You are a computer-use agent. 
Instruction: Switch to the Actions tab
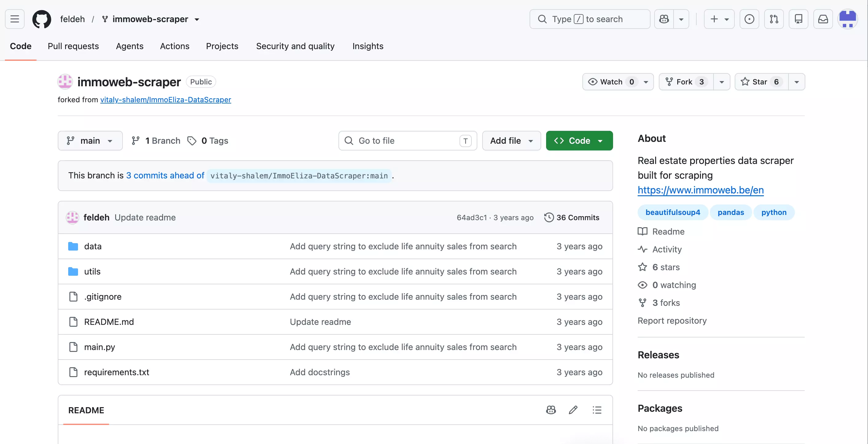[174, 46]
